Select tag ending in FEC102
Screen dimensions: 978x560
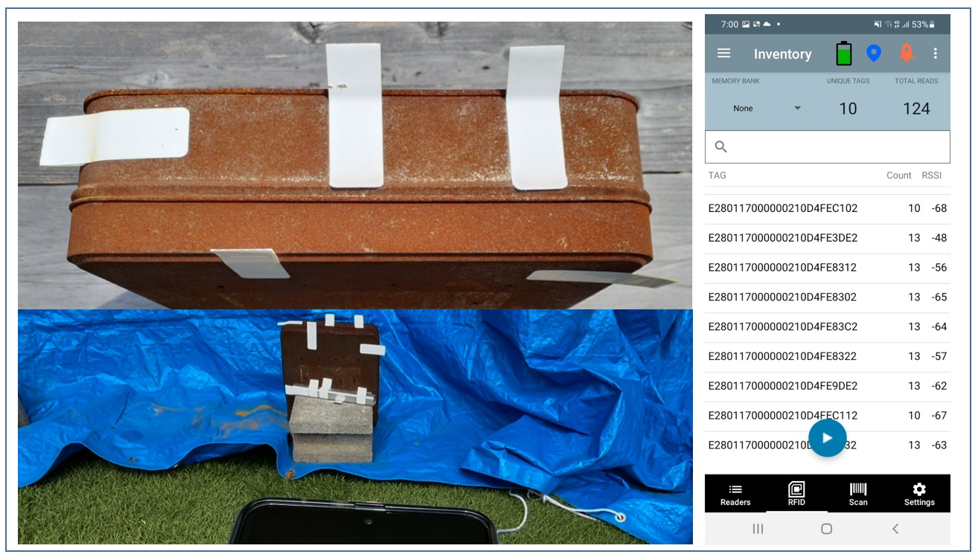click(x=782, y=208)
